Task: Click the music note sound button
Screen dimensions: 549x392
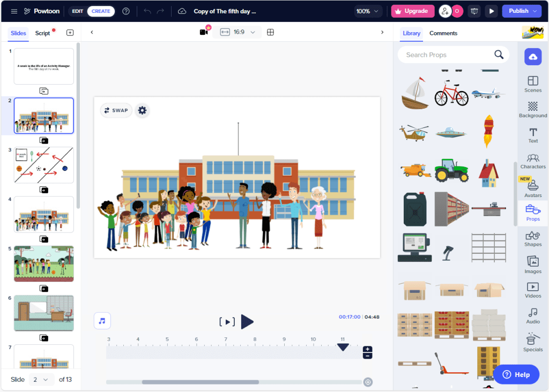Action: pos(102,321)
